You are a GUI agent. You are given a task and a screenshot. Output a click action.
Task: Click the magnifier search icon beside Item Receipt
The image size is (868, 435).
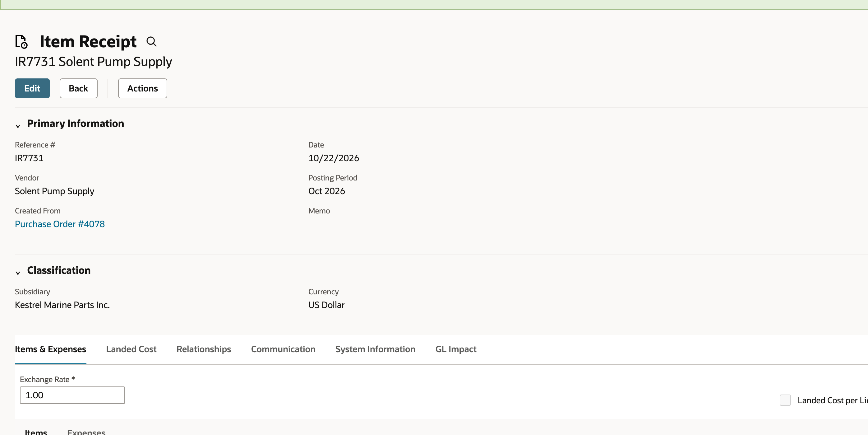coord(151,41)
